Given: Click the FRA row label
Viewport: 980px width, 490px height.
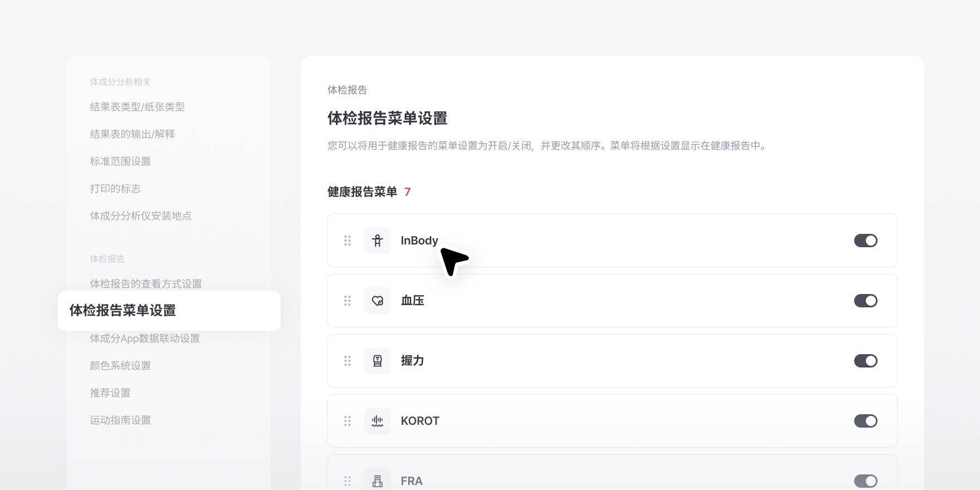Looking at the screenshot, I should pos(411,481).
